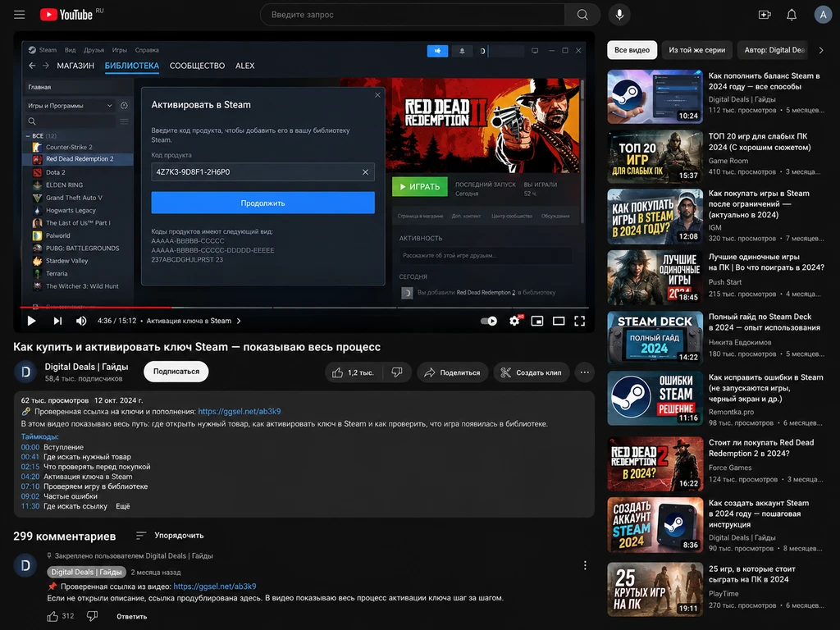Dislike the video
The height and width of the screenshot is (630, 840).
pyautogui.click(x=397, y=372)
